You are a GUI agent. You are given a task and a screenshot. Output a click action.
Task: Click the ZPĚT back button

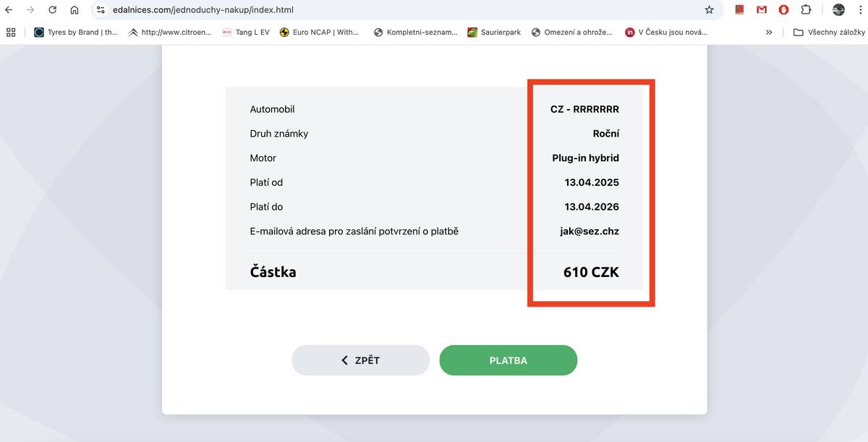point(360,360)
